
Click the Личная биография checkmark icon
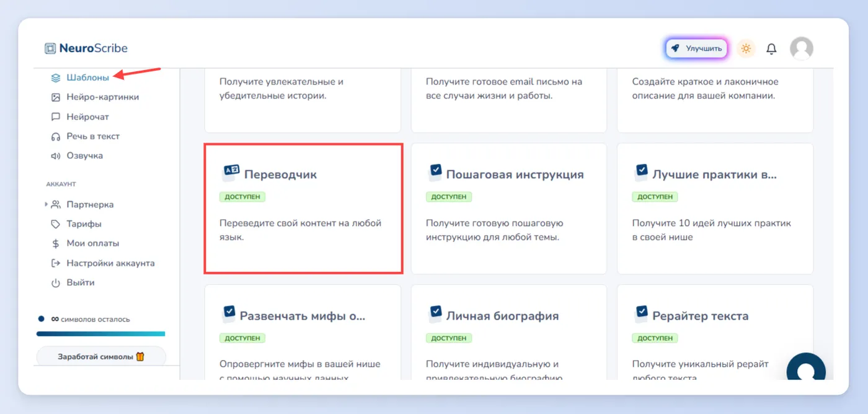(x=435, y=314)
